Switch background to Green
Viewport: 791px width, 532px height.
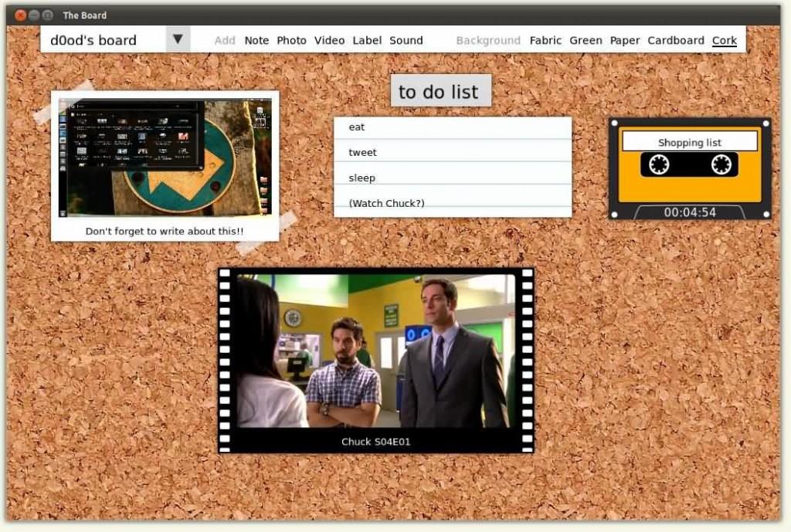click(586, 40)
